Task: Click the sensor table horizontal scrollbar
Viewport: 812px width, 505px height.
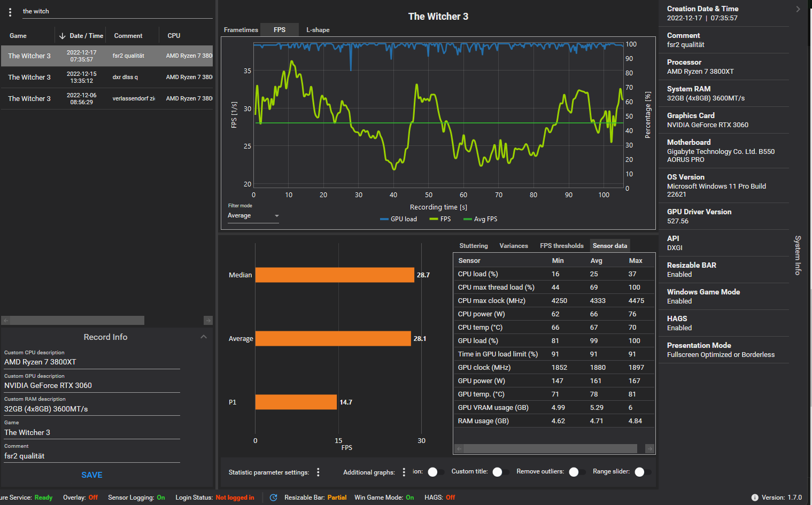Action: tap(550, 449)
